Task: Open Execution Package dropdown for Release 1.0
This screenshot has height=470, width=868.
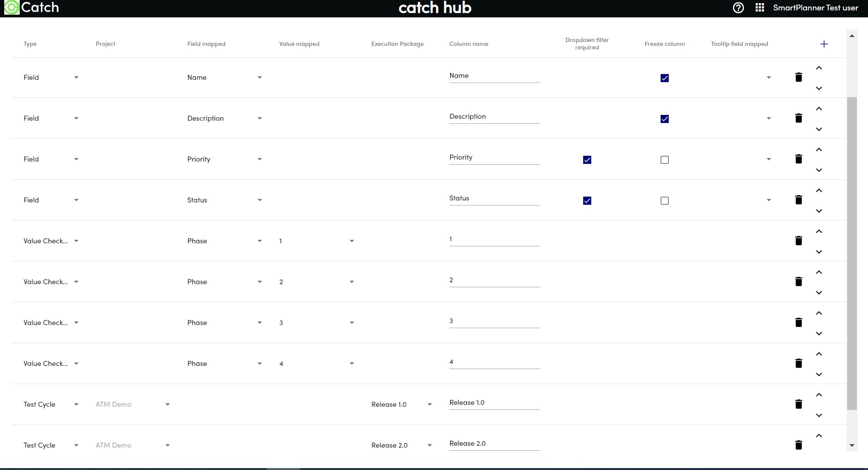Action: (401, 404)
